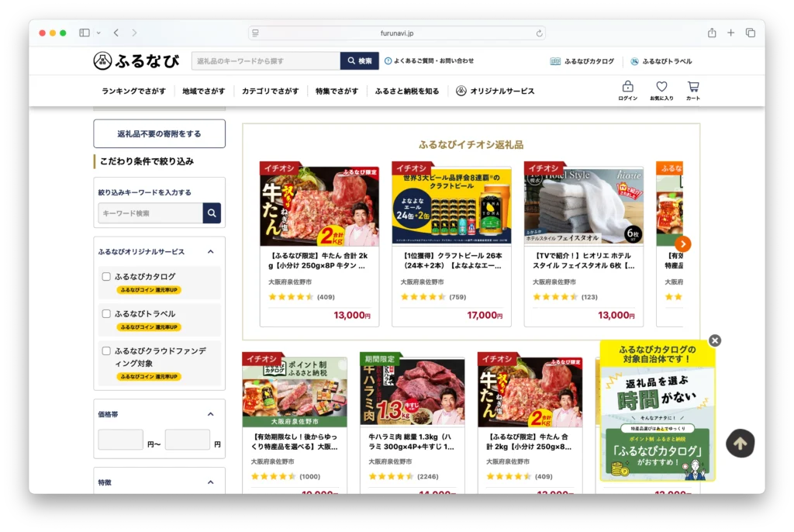The width and height of the screenshot is (794, 532).
Task: Collapse ふるなびオリジナルサービス section
Action: click(x=211, y=252)
